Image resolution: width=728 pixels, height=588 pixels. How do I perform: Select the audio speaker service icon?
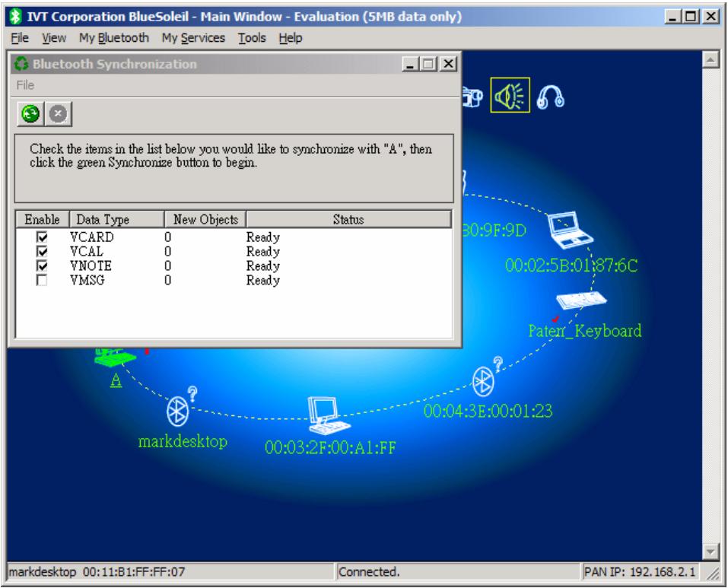point(510,95)
